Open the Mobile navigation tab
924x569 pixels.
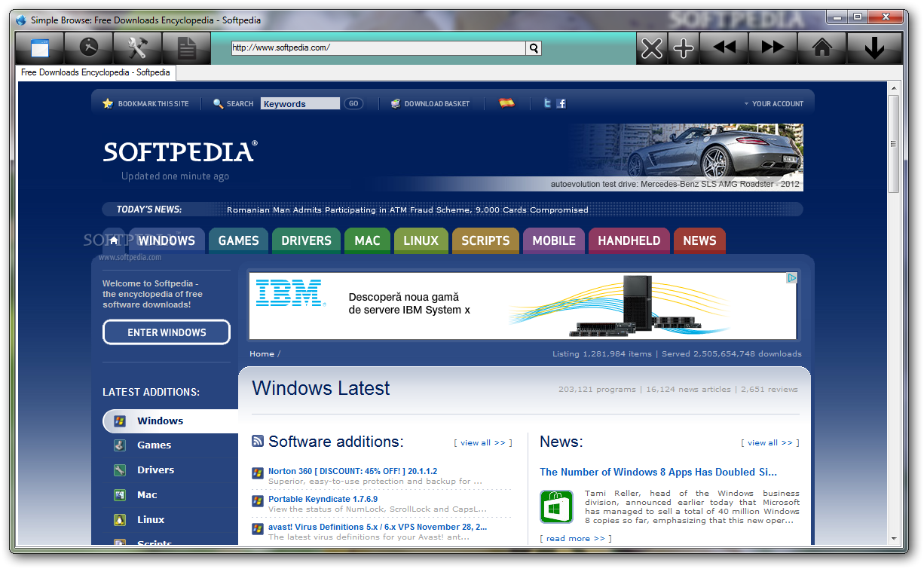tap(554, 240)
